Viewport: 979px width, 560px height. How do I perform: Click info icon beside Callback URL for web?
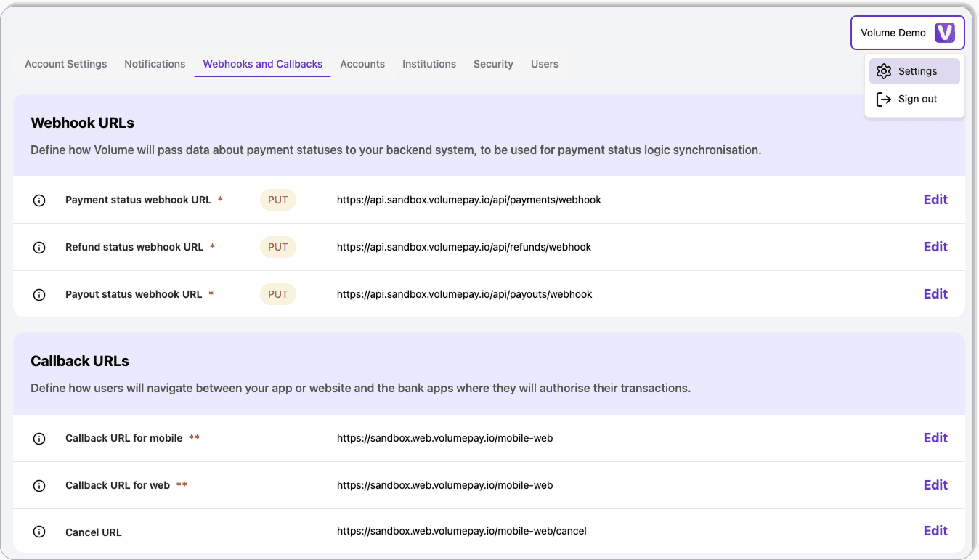coord(39,486)
